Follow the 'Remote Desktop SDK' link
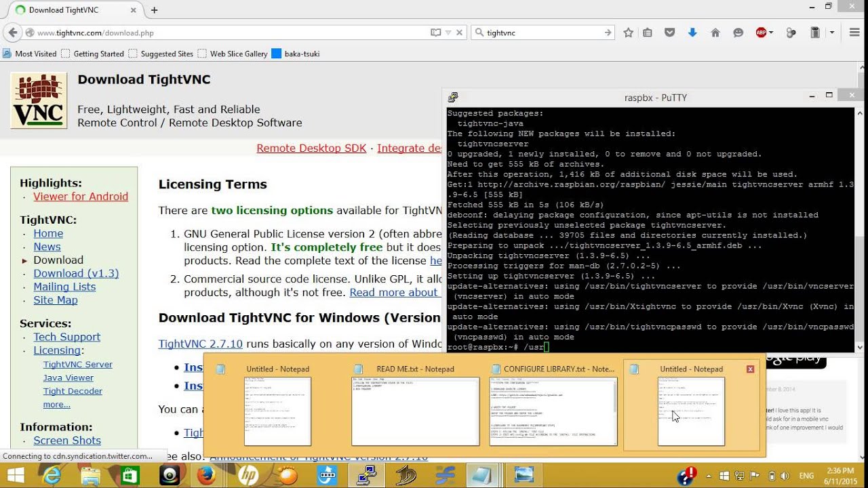The width and height of the screenshot is (868, 488). [311, 148]
